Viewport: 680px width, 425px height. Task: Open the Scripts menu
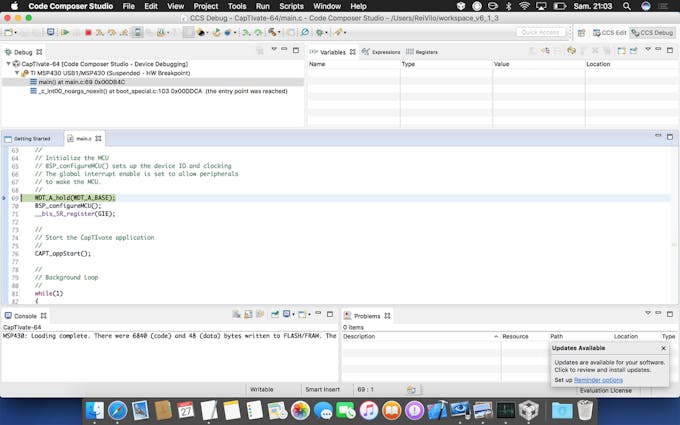click(291, 6)
